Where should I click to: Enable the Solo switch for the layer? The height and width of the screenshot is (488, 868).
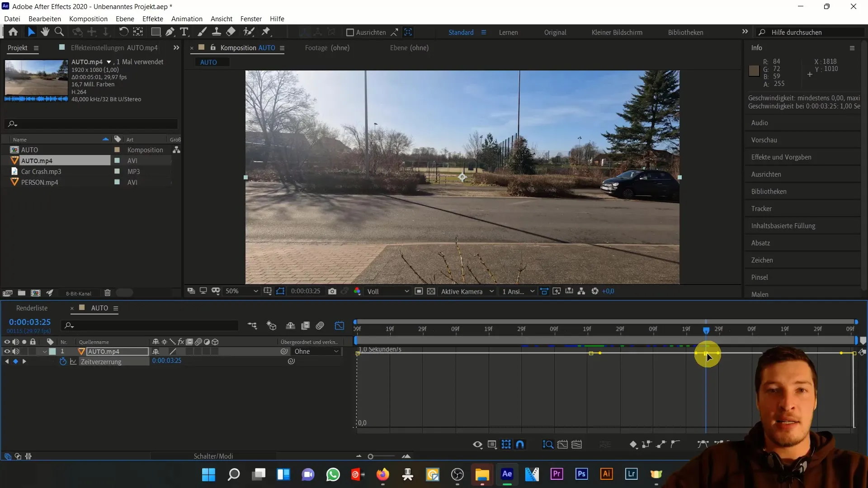(24, 352)
